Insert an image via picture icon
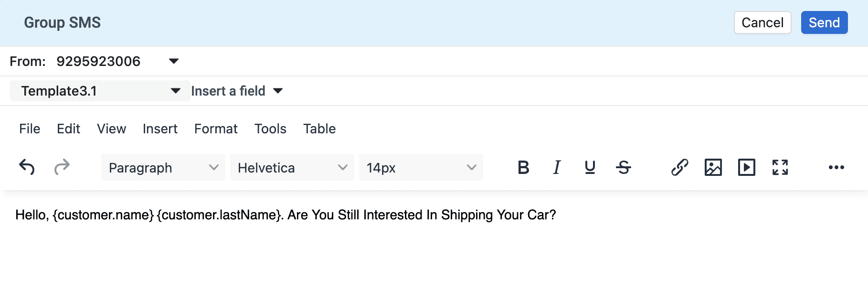 click(x=713, y=167)
